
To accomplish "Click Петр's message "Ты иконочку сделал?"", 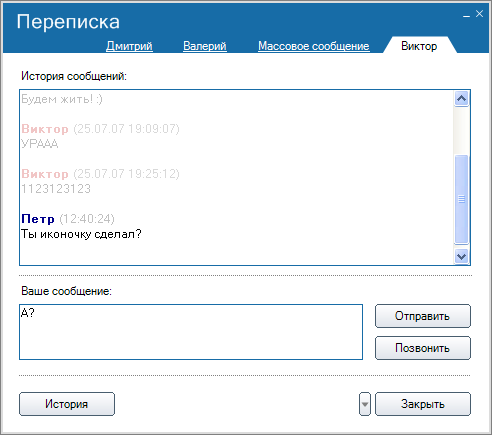I will (x=81, y=234).
